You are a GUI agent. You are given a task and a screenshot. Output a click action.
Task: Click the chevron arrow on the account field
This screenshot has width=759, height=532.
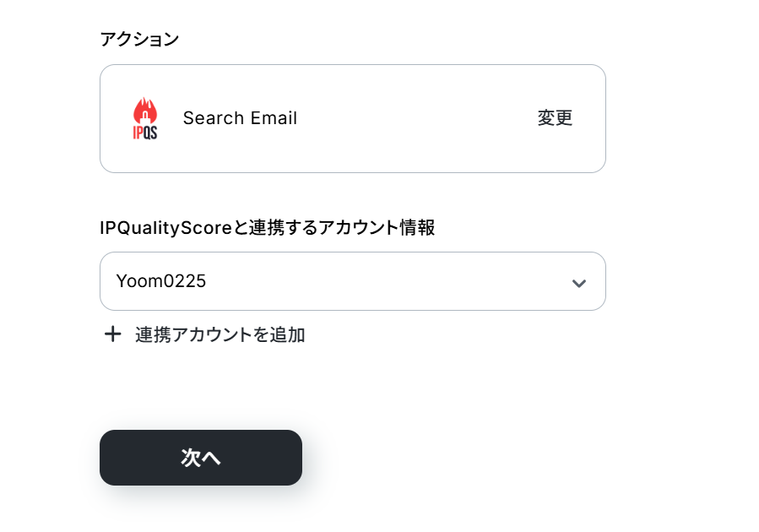578,283
